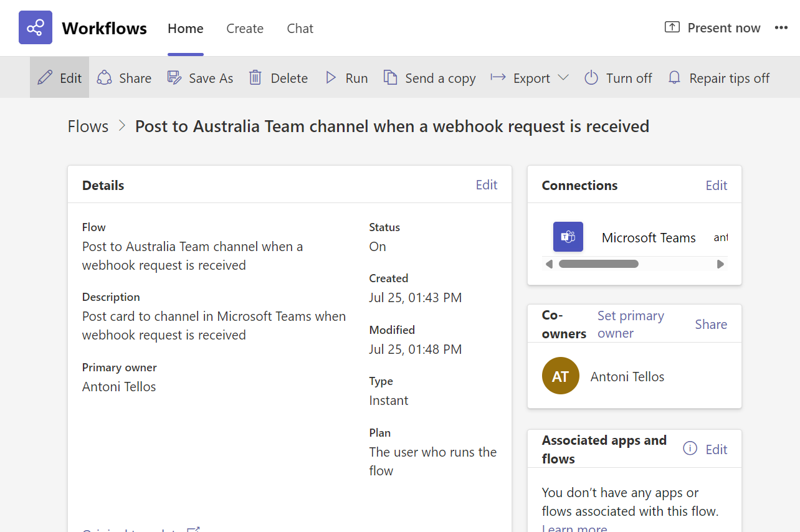The height and width of the screenshot is (532, 800).
Task: Click the Run play triangle icon
Action: point(331,77)
